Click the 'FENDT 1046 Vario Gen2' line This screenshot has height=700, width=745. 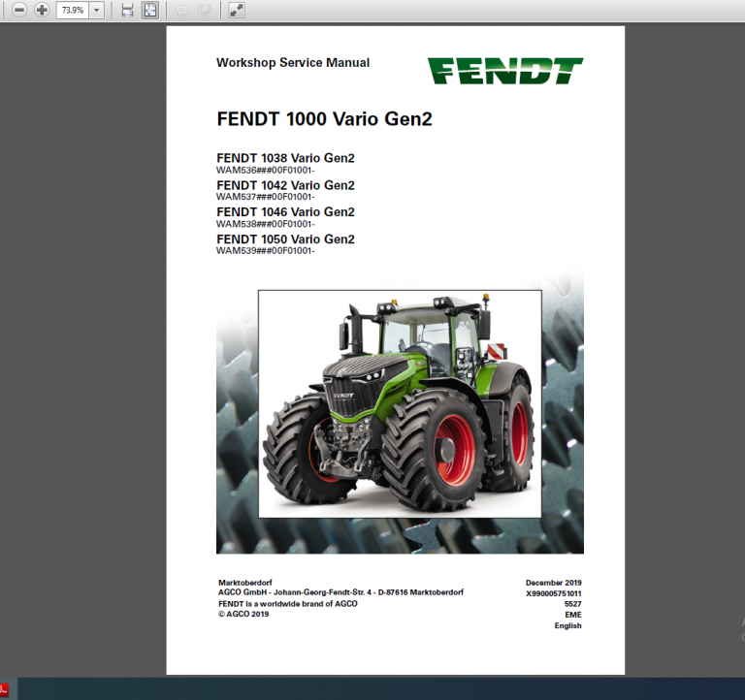pyautogui.click(x=285, y=211)
